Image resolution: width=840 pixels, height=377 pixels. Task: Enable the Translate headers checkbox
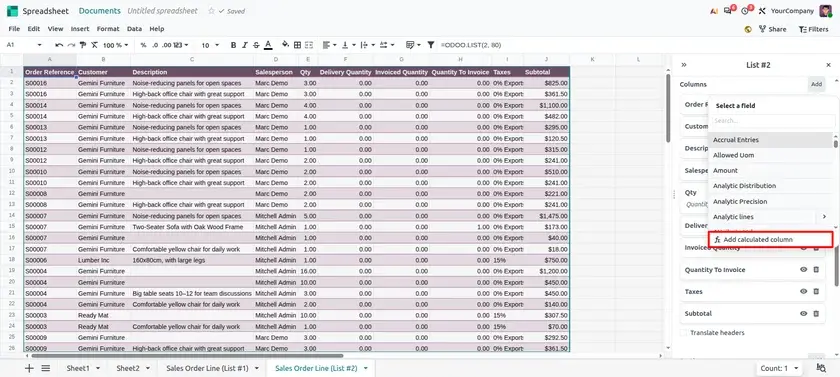pyautogui.click(x=684, y=333)
